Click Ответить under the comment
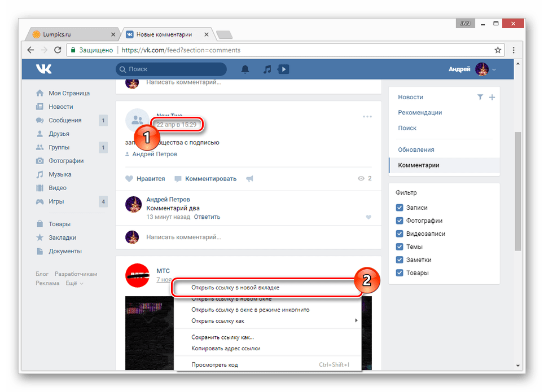Viewport: 544px width, 392px height. coord(207,217)
